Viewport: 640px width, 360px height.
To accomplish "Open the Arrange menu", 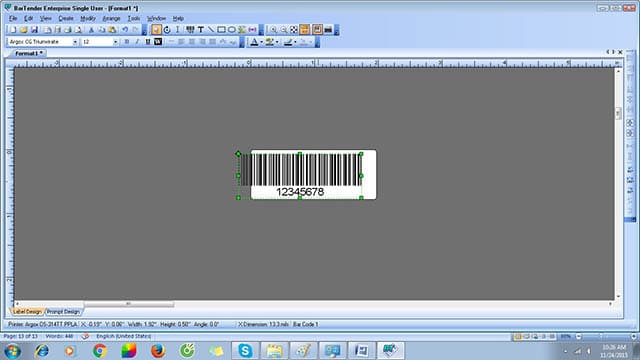I will click(x=111, y=18).
